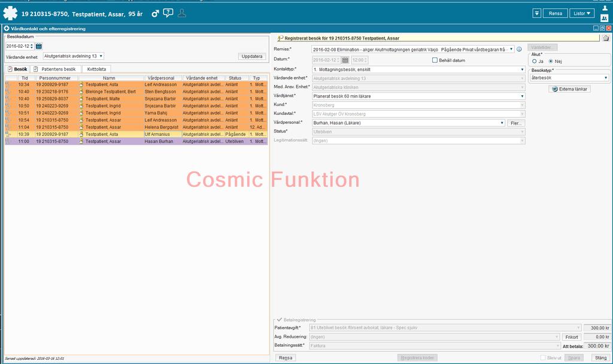Toggle the Betalregistrering checkmark
This screenshot has width=613, height=364.
click(279, 320)
